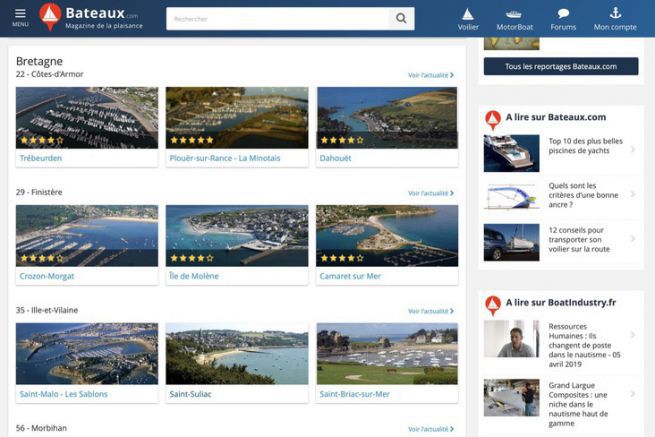The width and height of the screenshot is (655, 437).
Task: Click the Saint-Malo - Les Sablons link
Action: [63, 394]
